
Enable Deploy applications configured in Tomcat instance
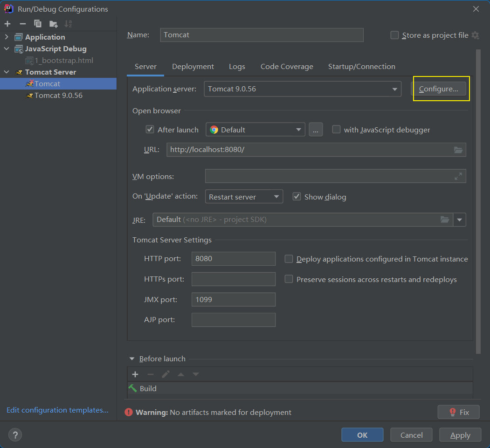point(289,259)
